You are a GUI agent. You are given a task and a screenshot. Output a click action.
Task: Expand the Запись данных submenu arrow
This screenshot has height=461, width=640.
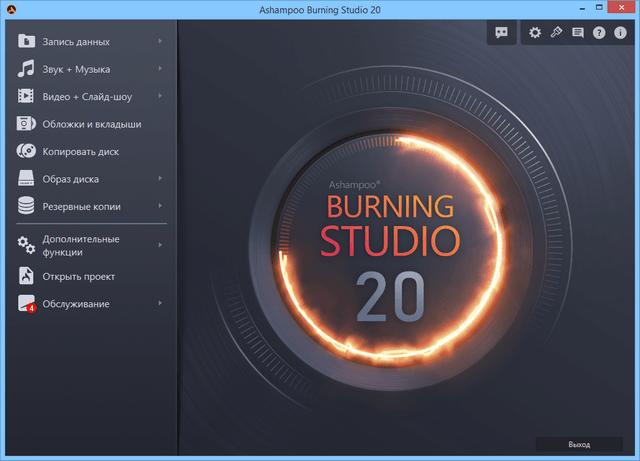(160, 42)
